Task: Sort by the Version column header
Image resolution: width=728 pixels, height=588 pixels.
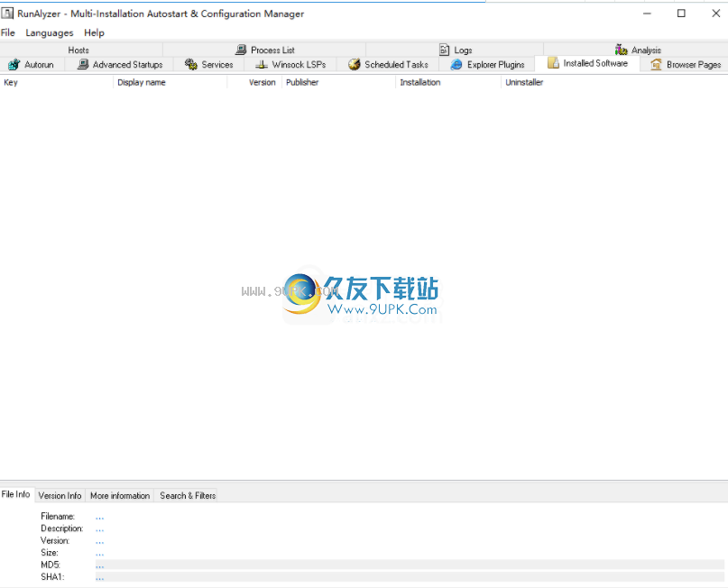Action: point(254,82)
